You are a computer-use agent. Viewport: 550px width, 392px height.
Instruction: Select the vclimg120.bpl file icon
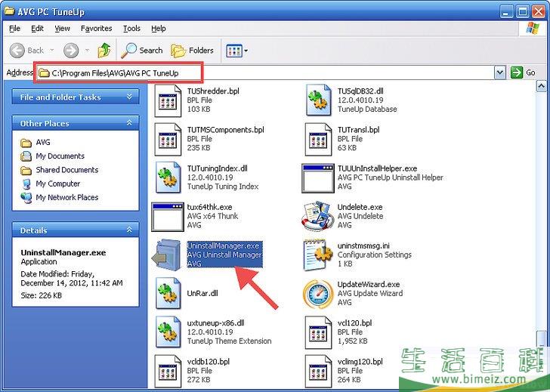(318, 371)
